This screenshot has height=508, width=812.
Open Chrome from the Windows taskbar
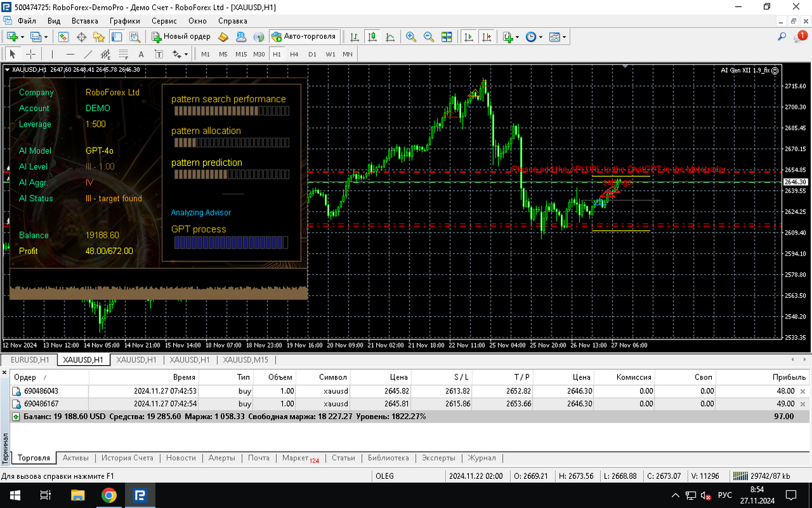(x=109, y=495)
